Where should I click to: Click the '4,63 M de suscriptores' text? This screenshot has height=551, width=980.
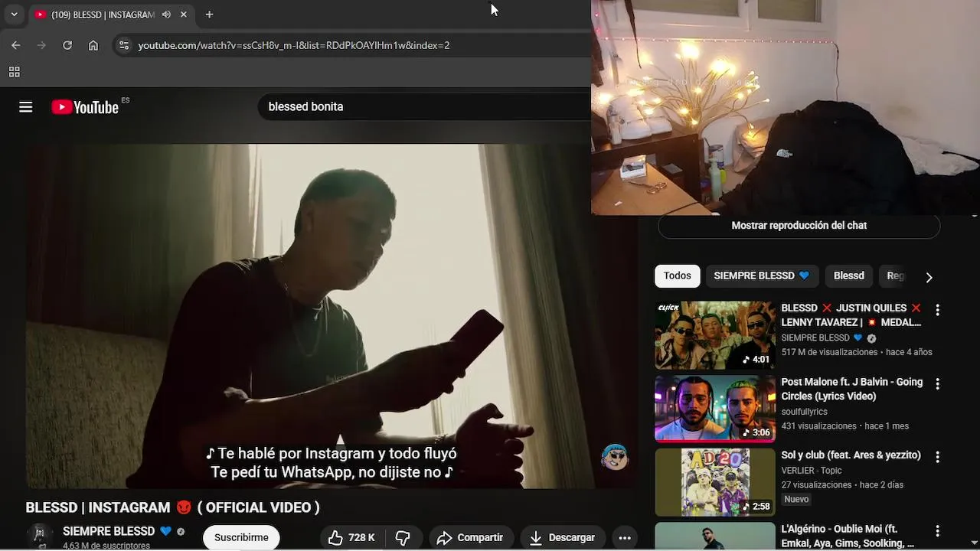(x=106, y=546)
